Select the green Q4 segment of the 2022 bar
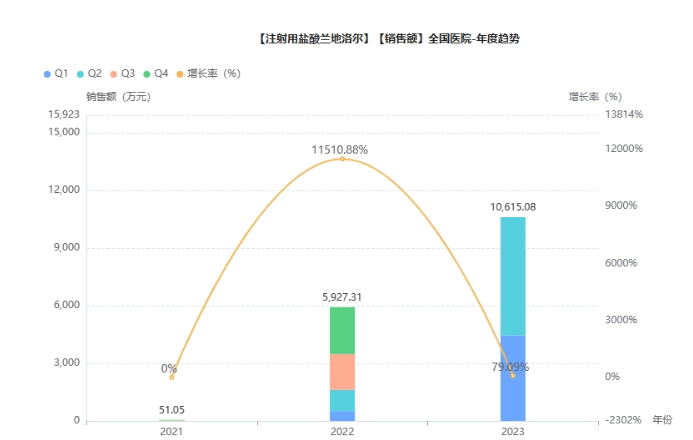The height and width of the screenshot is (440, 693). pyautogui.click(x=343, y=330)
